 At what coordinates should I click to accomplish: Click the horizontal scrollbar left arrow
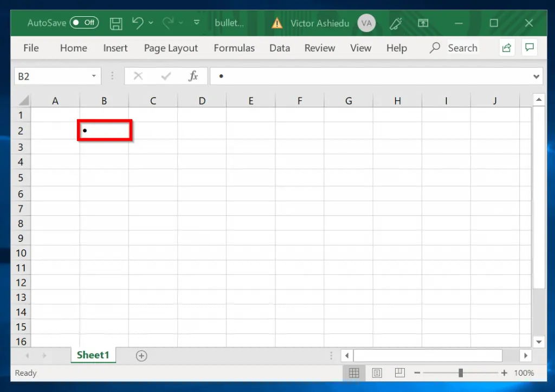[x=347, y=356]
